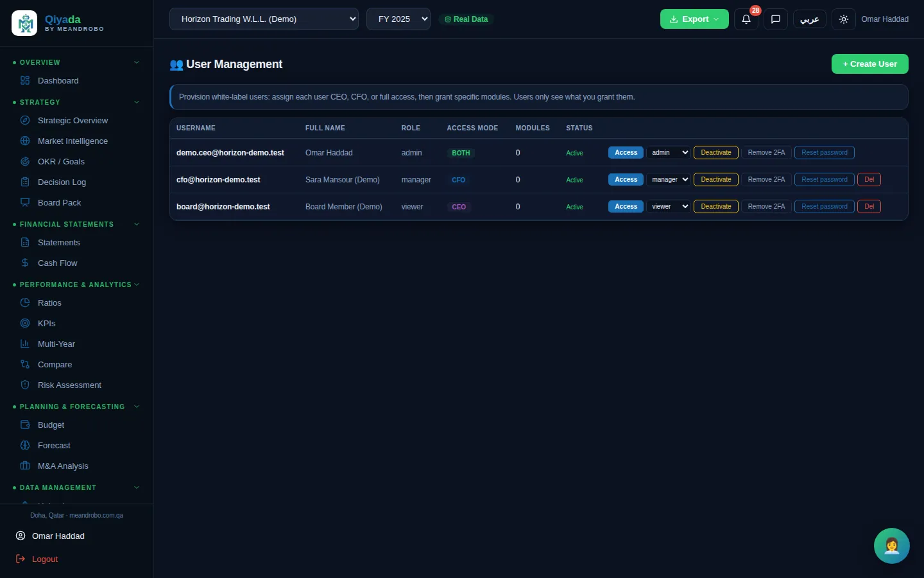Open the notifications bell icon
The width and height of the screenshot is (924, 578).
746,19
